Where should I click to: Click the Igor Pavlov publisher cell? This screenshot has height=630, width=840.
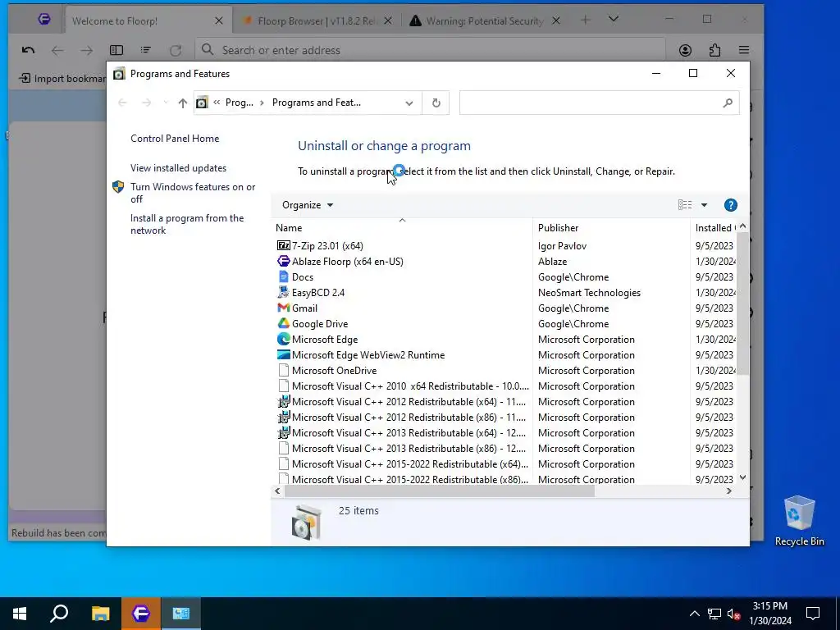(x=562, y=246)
